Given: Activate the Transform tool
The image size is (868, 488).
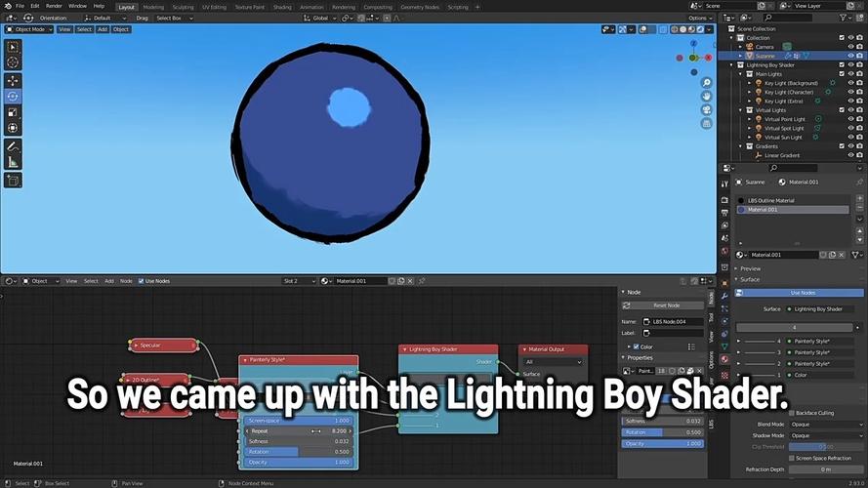Looking at the screenshot, I should tap(13, 128).
